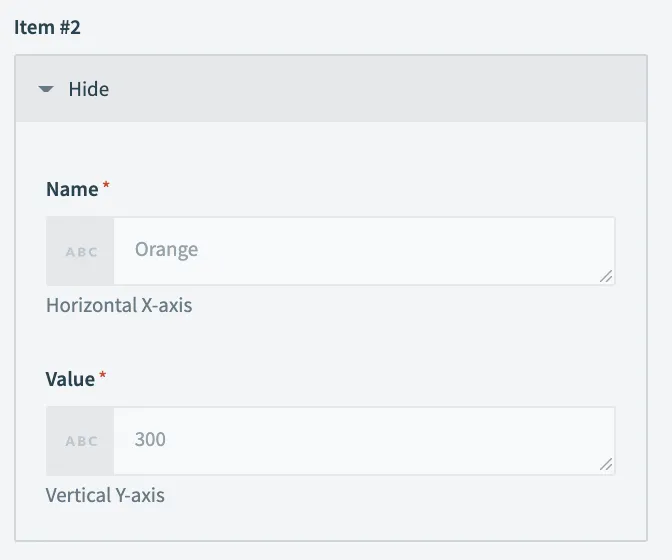Click the 'Horizontal X-axis' help text
Viewport: 672px width, 560px height.
(119, 305)
